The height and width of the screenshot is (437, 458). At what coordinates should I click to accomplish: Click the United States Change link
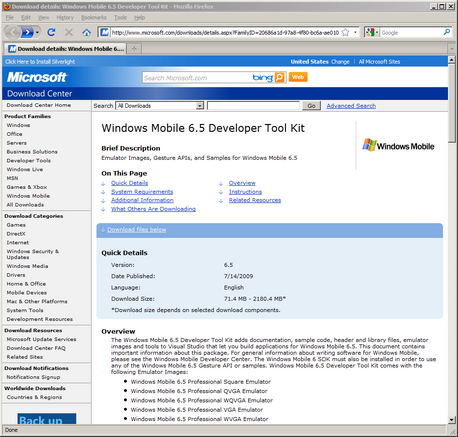[x=340, y=62]
